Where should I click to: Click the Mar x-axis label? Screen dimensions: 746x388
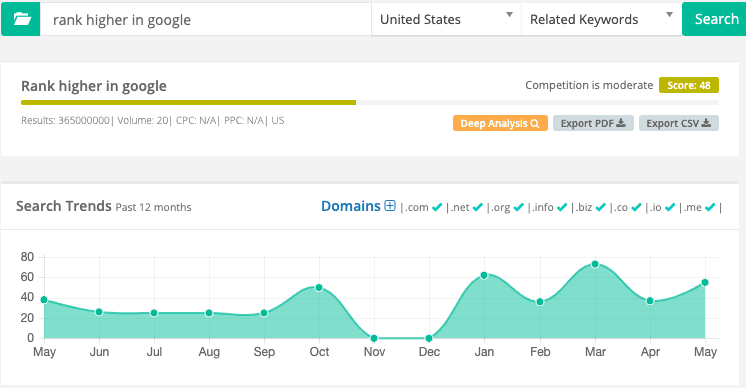pos(595,352)
